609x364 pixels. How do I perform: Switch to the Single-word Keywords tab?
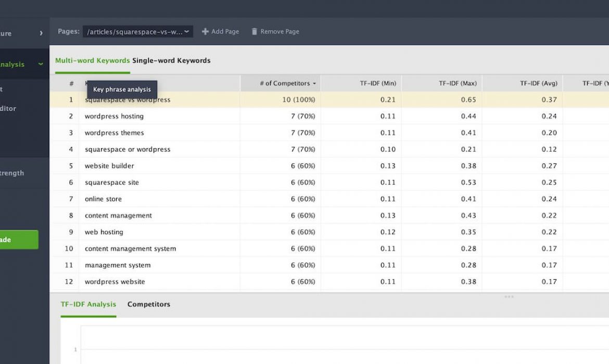click(x=171, y=60)
